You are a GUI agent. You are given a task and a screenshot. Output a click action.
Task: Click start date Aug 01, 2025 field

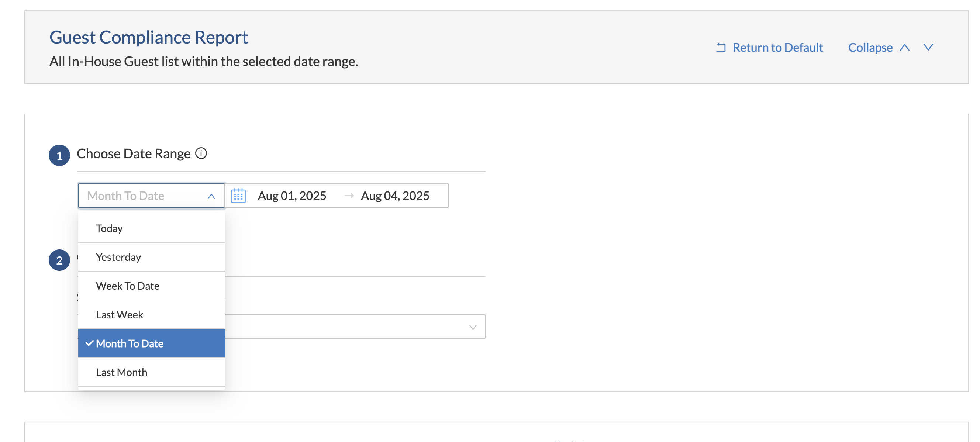click(x=292, y=196)
